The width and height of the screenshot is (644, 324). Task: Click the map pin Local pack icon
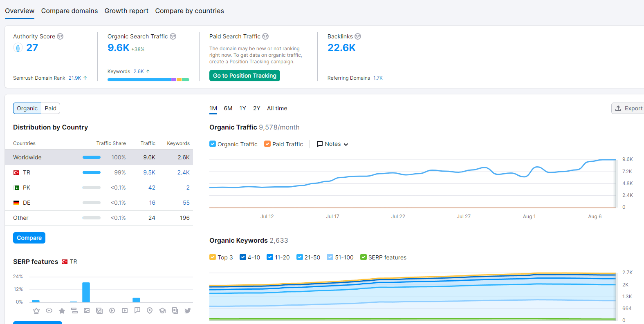pos(150,311)
